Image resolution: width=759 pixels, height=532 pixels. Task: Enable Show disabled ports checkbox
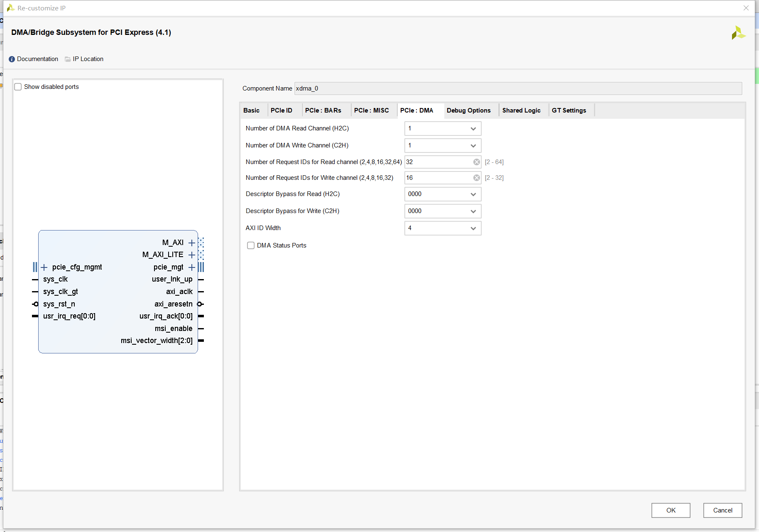(18, 87)
